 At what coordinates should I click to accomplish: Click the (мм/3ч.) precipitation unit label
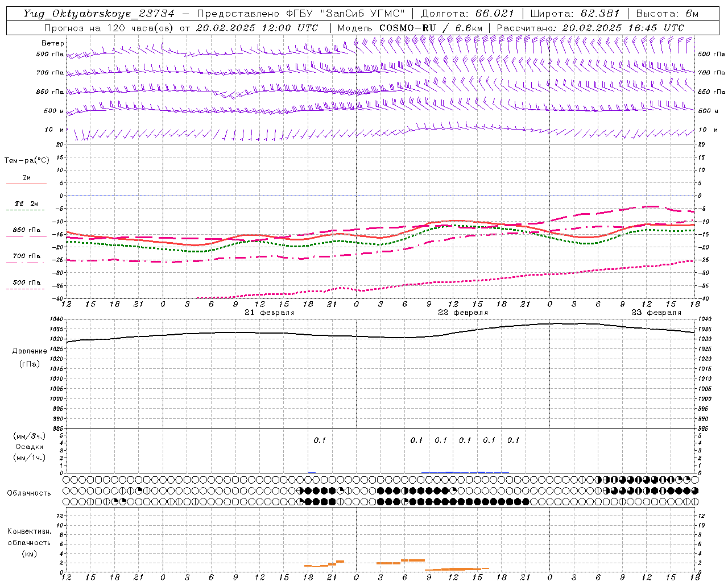[30, 436]
